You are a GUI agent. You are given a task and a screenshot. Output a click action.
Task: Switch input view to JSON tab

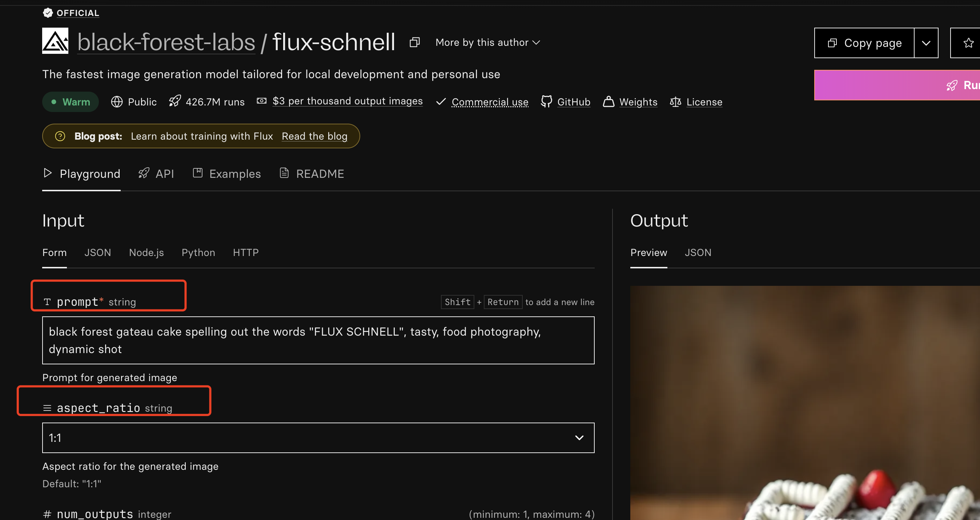(98, 252)
